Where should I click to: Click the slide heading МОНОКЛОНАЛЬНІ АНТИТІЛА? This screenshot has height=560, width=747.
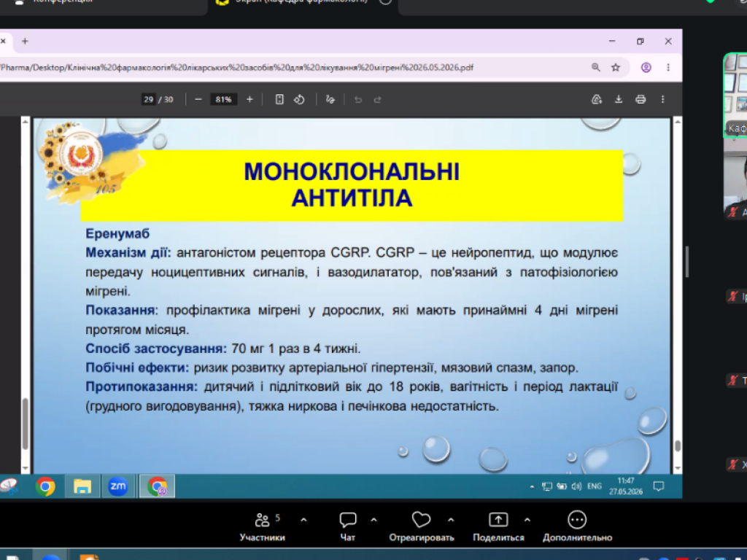(352, 184)
